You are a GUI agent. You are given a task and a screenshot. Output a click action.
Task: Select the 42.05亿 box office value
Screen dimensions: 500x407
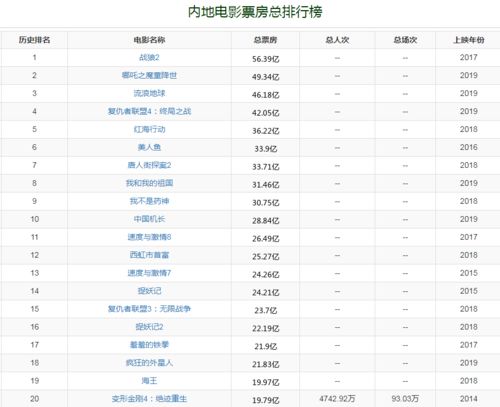click(265, 113)
